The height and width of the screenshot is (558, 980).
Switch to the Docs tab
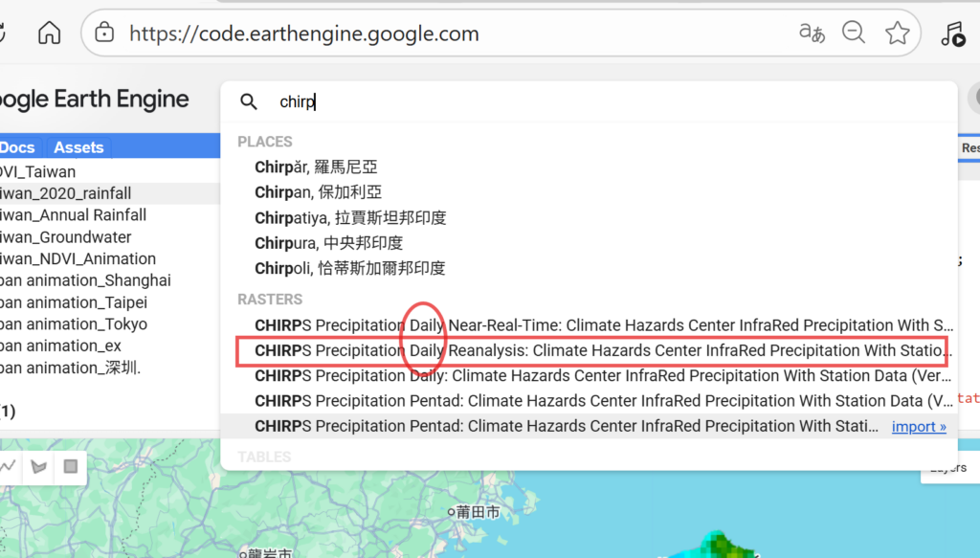[x=17, y=147]
